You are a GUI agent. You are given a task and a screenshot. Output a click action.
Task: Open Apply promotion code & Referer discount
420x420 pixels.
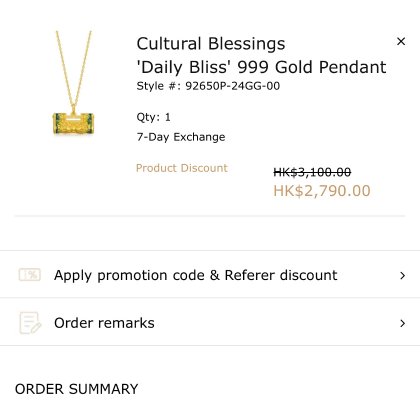pyautogui.click(x=210, y=274)
